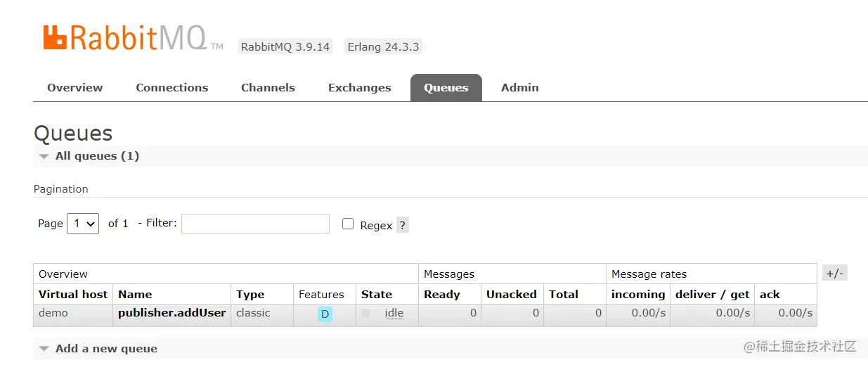Click the Erlang 24.3.3 version label
This screenshot has width=868, height=365.
(384, 47)
